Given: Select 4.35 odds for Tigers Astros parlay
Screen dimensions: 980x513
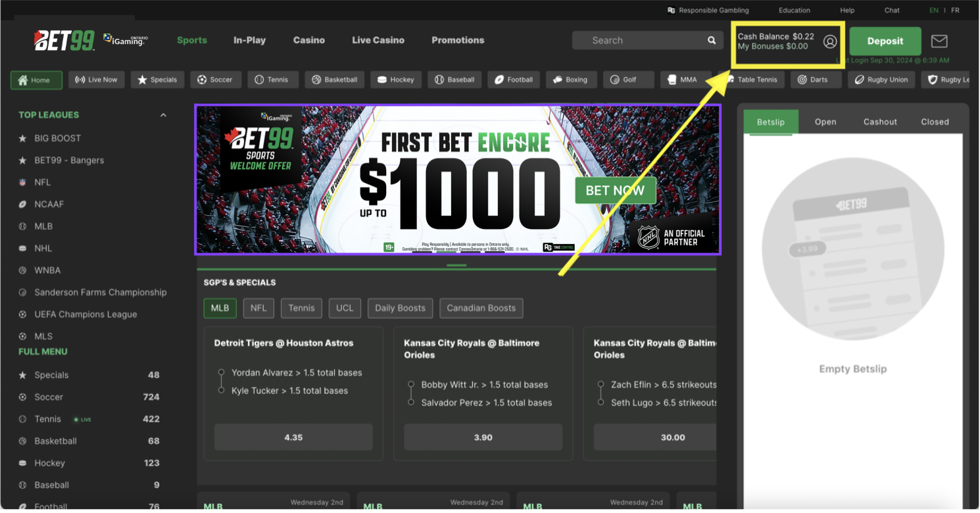Looking at the screenshot, I should coord(293,437).
